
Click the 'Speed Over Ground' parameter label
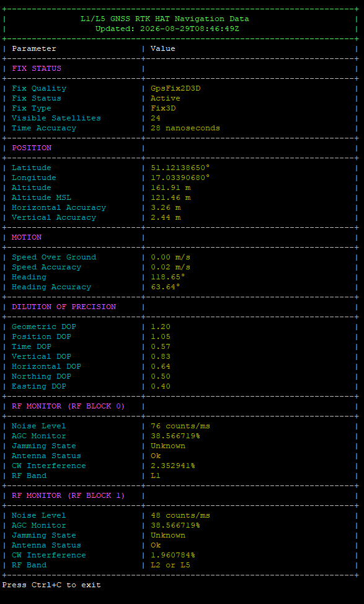(54, 258)
